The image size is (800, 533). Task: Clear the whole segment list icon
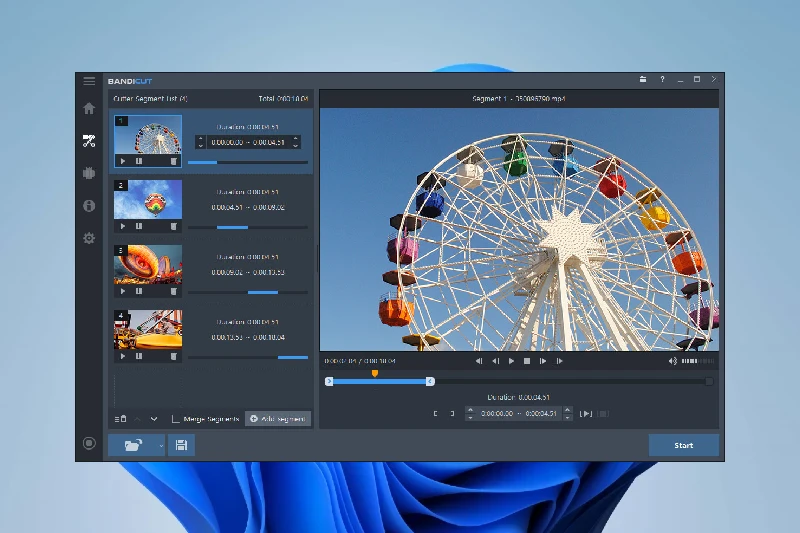click(120, 419)
